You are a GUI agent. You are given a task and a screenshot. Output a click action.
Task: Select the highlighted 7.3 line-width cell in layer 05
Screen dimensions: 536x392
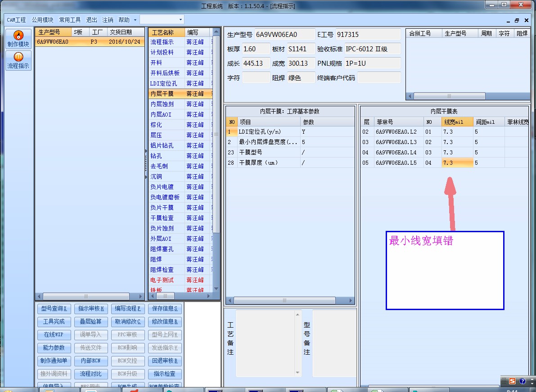(x=457, y=163)
